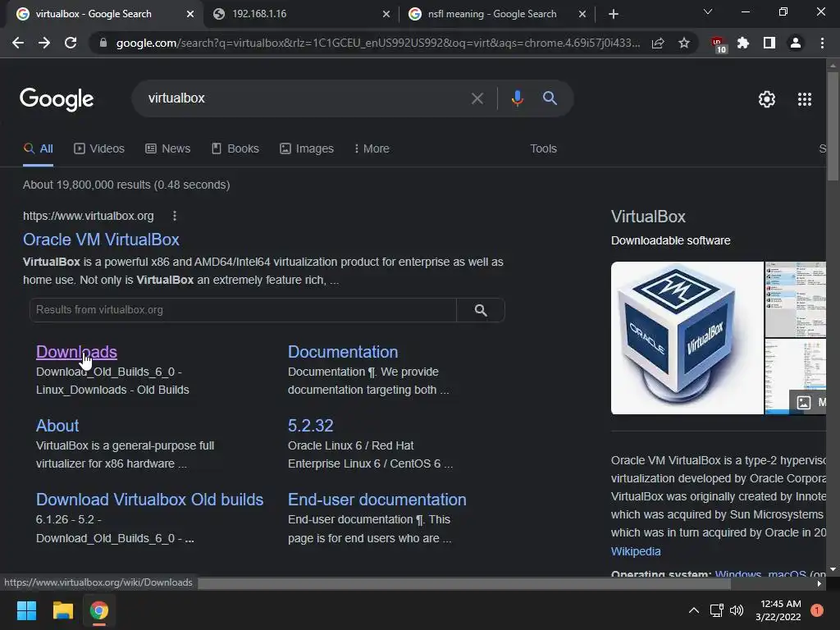Close the nsfl meaning tab
Screen dimensions: 840x630
coord(582,15)
